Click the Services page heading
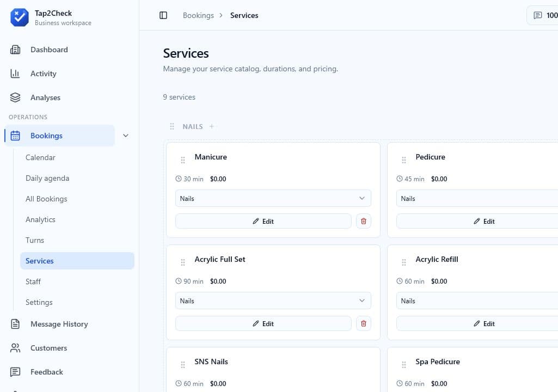 coord(186,53)
